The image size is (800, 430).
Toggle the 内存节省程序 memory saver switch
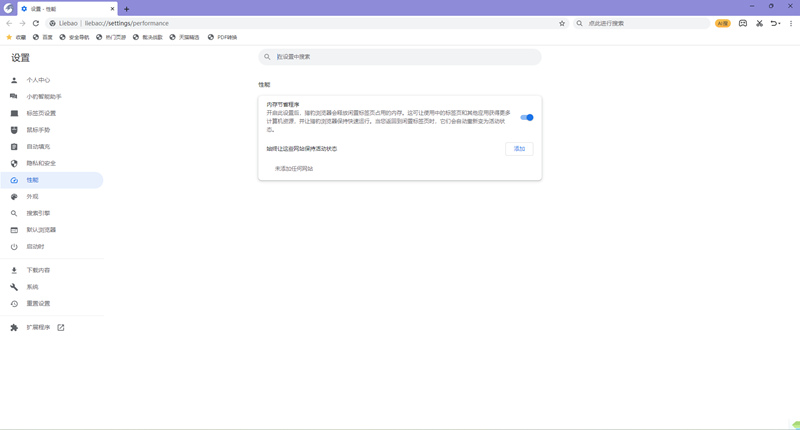click(x=526, y=117)
